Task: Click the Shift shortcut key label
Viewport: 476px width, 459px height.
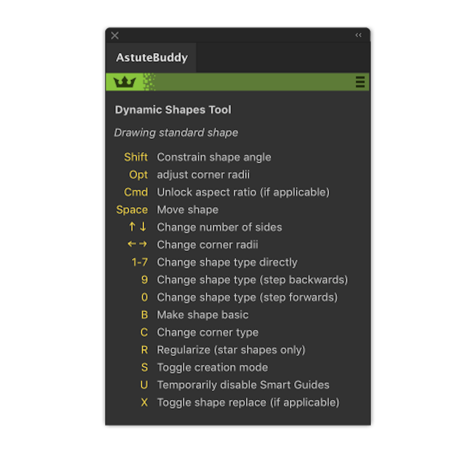Action: coord(136,157)
